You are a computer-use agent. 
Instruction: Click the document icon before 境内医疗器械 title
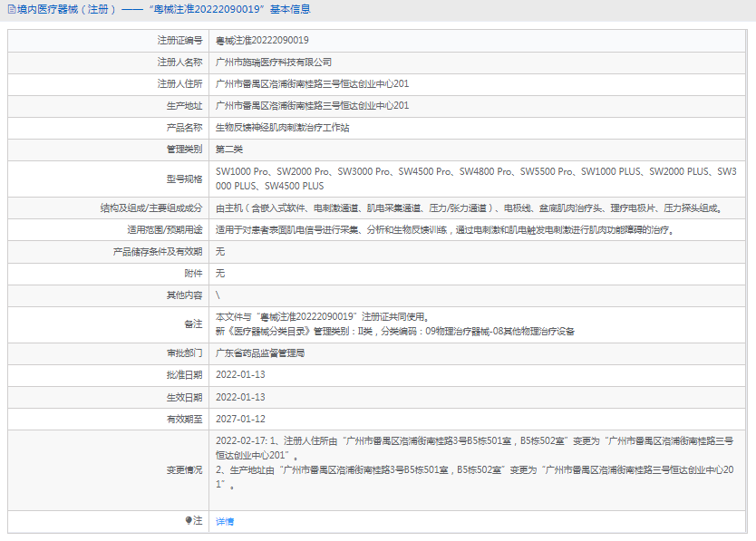[x=12, y=10]
